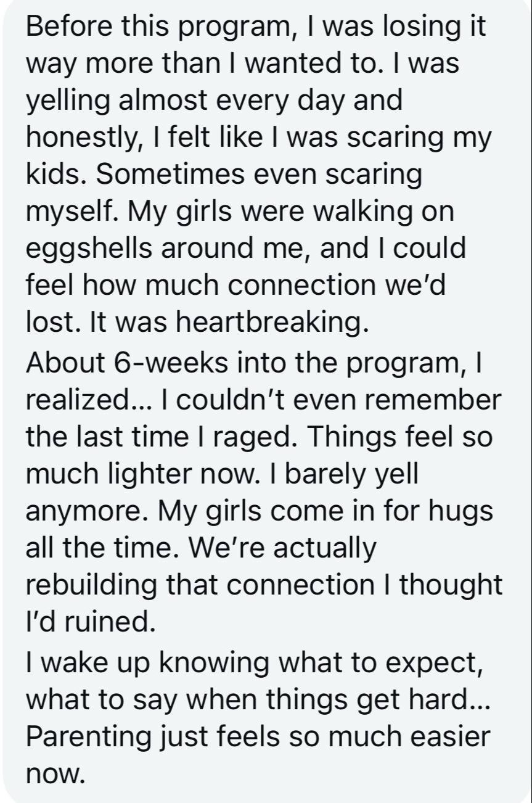Tap the words "I'd ruined."

(91, 622)
